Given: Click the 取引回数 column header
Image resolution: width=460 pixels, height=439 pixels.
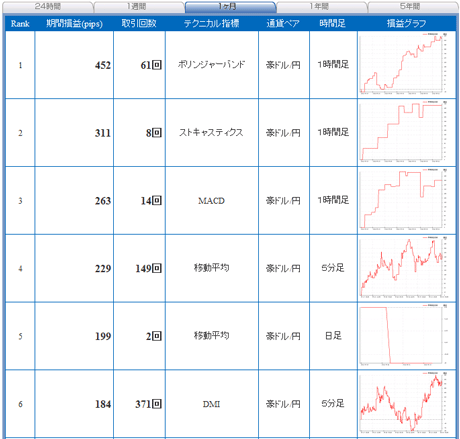Looking at the screenshot, I should [139, 23].
